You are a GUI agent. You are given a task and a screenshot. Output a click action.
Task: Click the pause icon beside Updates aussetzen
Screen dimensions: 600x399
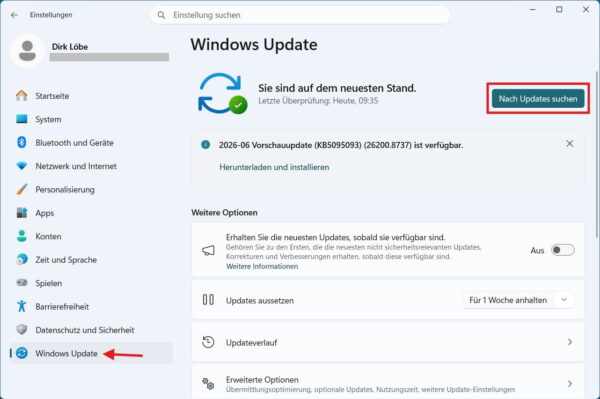coord(208,300)
